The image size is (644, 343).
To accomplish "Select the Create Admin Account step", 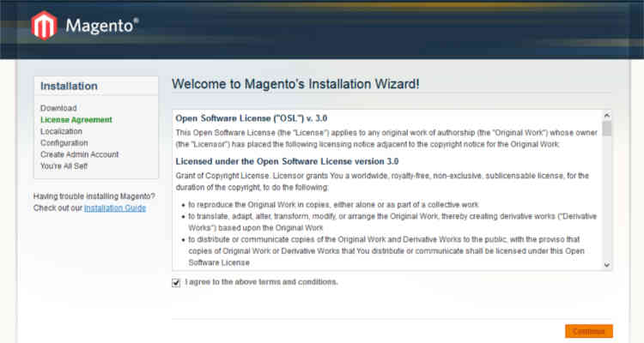I will tap(79, 154).
